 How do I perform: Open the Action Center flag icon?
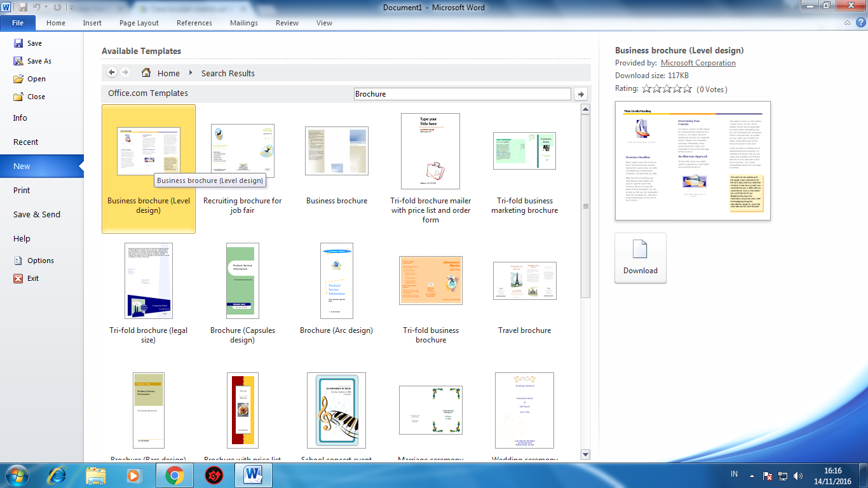[768, 475]
